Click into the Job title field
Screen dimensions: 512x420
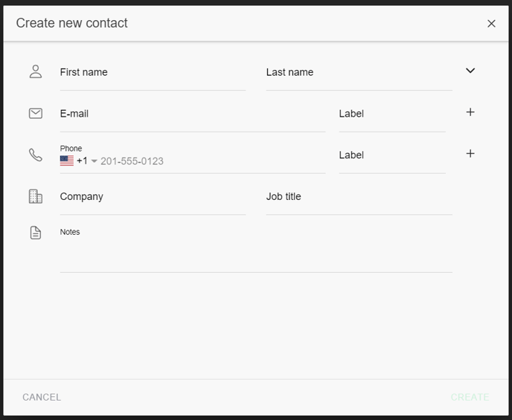point(359,198)
